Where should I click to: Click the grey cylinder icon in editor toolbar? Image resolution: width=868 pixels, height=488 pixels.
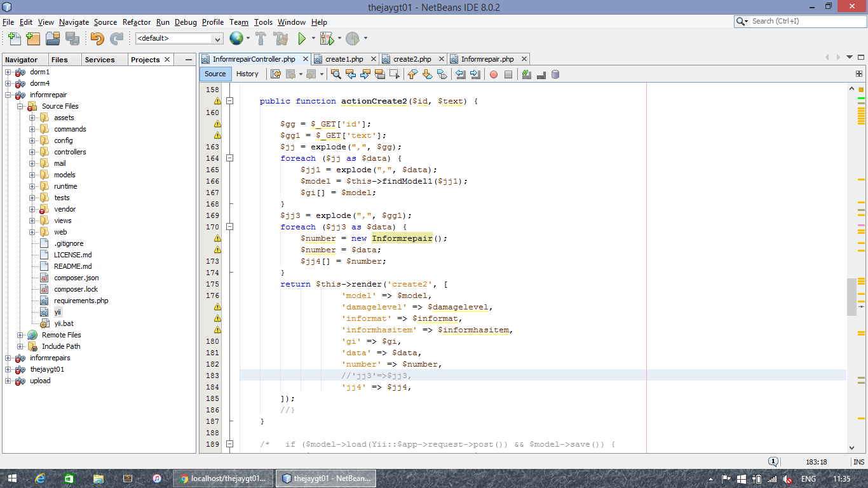click(x=555, y=74)
